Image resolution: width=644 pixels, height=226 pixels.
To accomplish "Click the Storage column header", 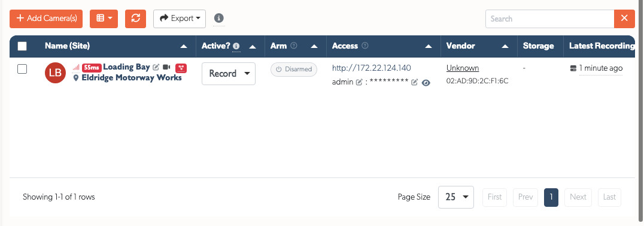I will pos(539,46).
